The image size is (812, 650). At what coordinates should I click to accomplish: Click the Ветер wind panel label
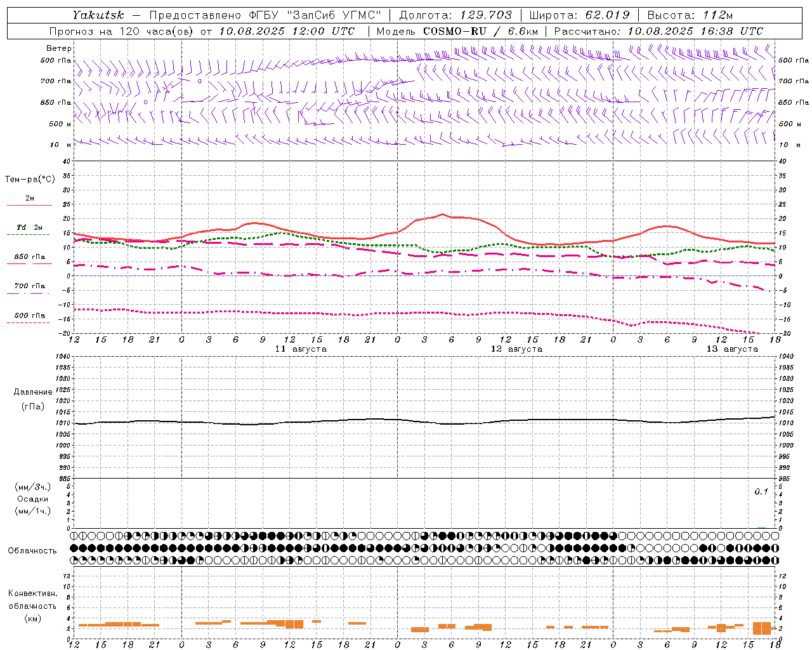point(59,48)
